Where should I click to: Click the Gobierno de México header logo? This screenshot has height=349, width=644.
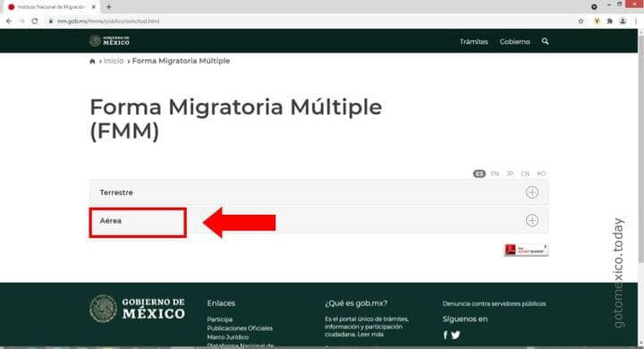pos(109,40)
